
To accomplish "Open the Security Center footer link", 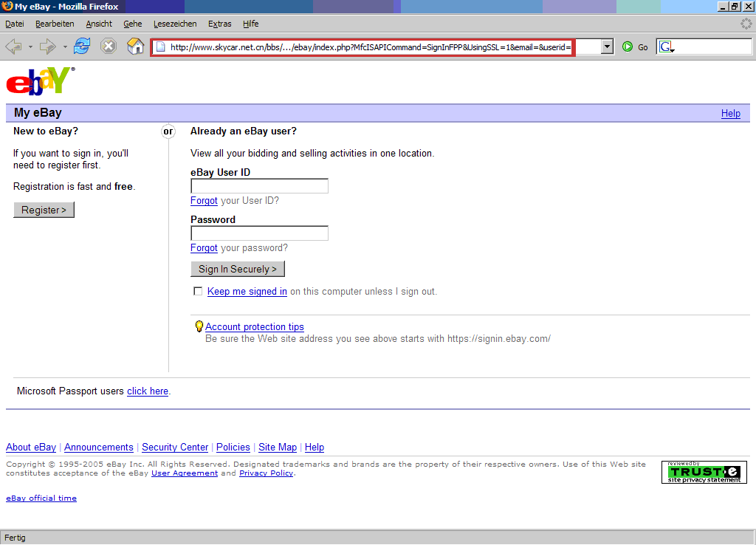I will pos(175,447).
